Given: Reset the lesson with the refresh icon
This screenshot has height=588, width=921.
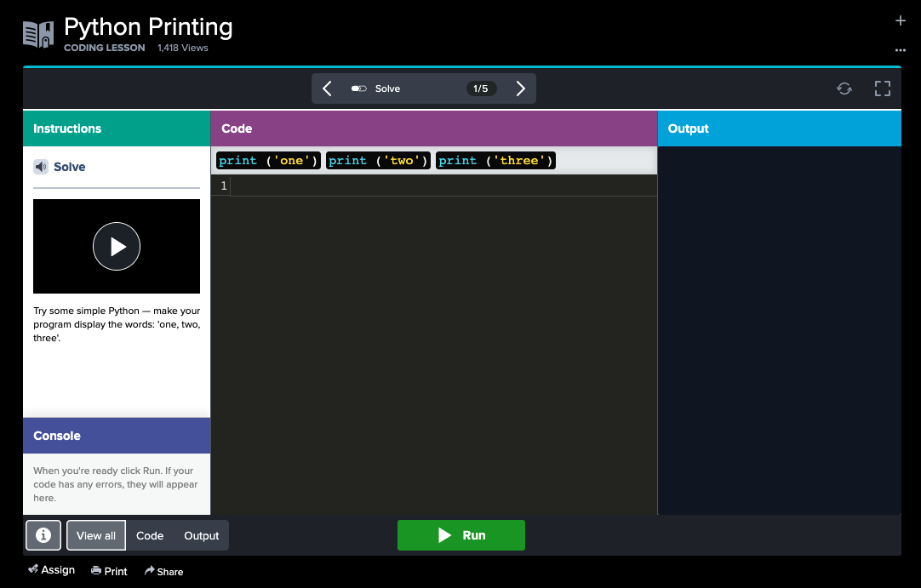Looking at the screenshot, I should tap(844, 88).
